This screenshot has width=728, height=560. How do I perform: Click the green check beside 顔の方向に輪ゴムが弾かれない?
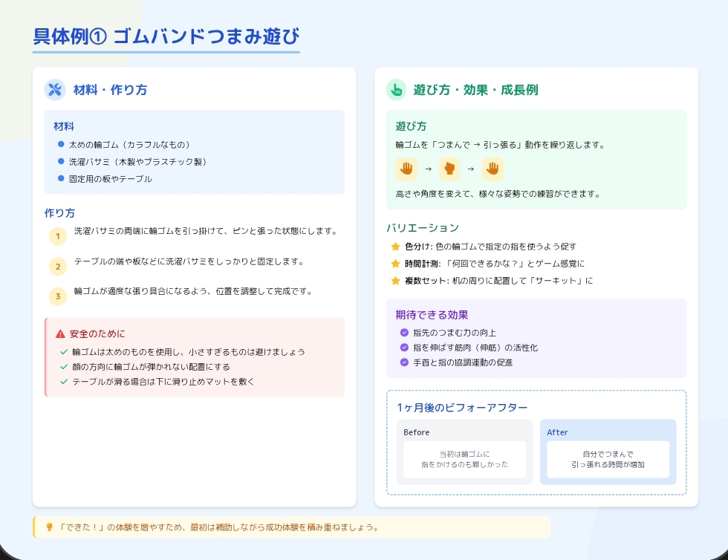pos(64,367)
